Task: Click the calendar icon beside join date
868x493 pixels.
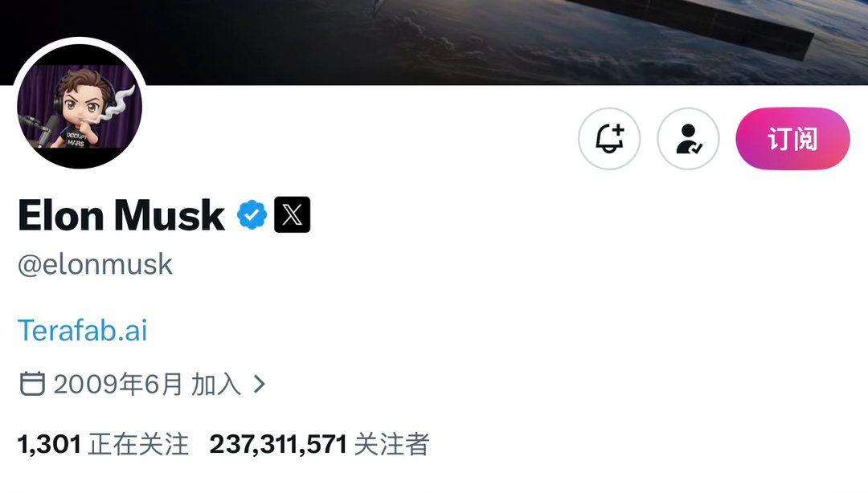Action: [x=32, y=384]
